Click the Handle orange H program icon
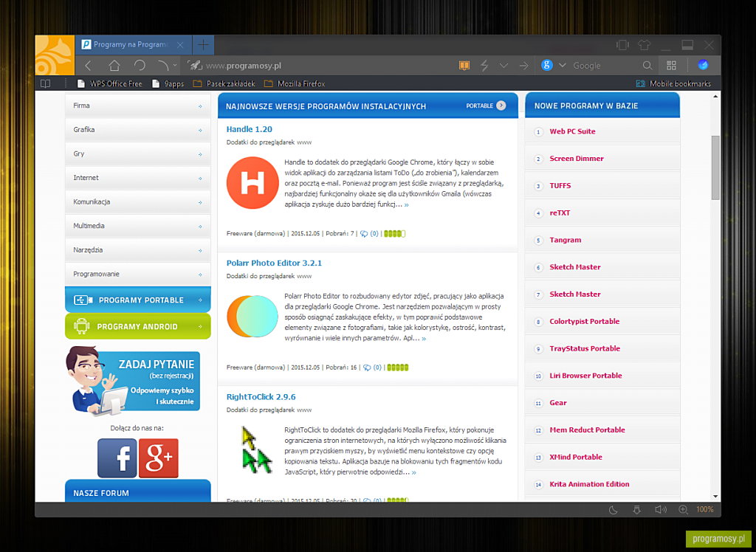Viewport: 756px width, 552px height. click(x=252, y=183)
